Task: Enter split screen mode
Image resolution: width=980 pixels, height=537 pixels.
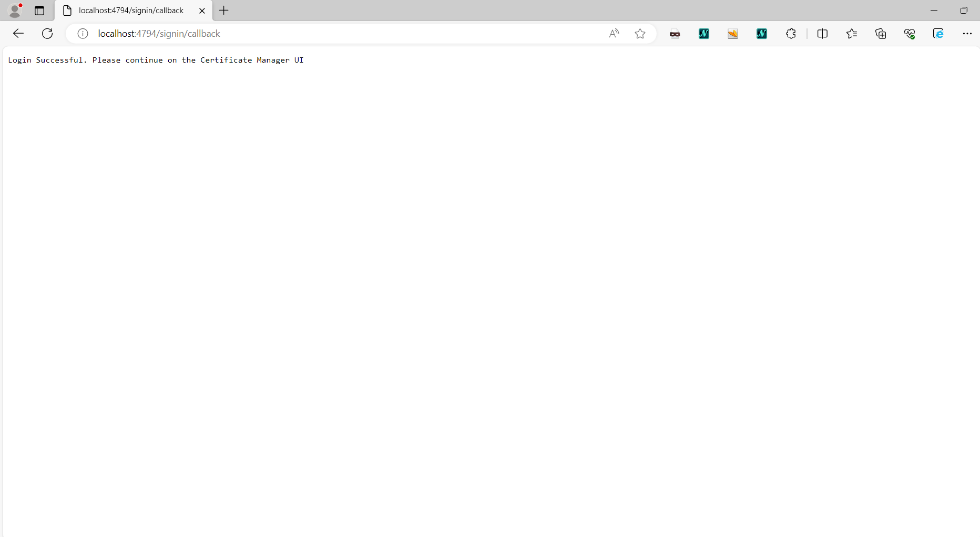Action: (822, 33)
